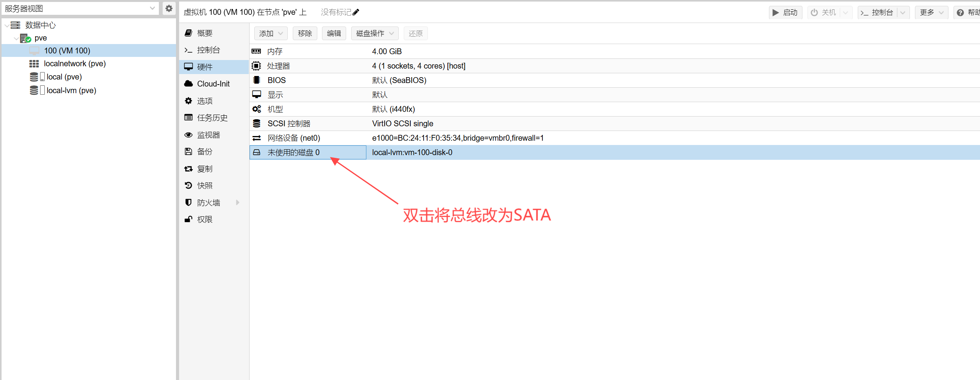Select the 网络设备 (net0) row
Screen dimensions: 980x380
tap(615, 138)
